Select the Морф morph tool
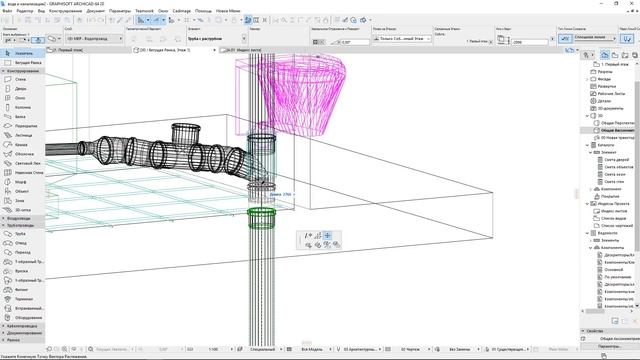The height and width of the screenshot is (360, 640). click(x=22, y=182)
